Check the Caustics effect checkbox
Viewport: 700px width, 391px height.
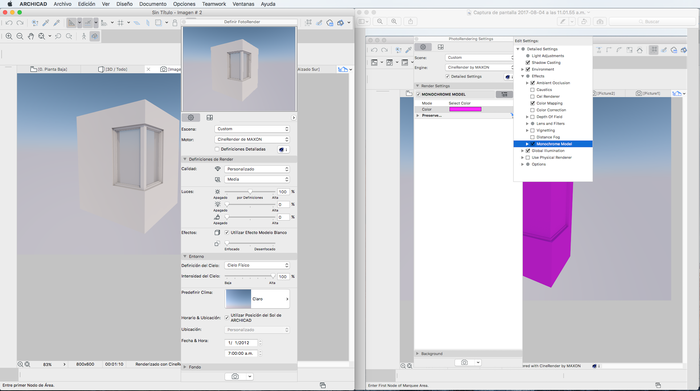532,90
